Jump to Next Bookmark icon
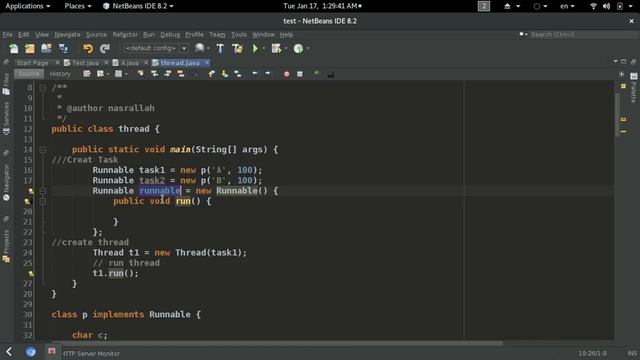This screenshot has height=360, width=640. [x=224, y=74]
